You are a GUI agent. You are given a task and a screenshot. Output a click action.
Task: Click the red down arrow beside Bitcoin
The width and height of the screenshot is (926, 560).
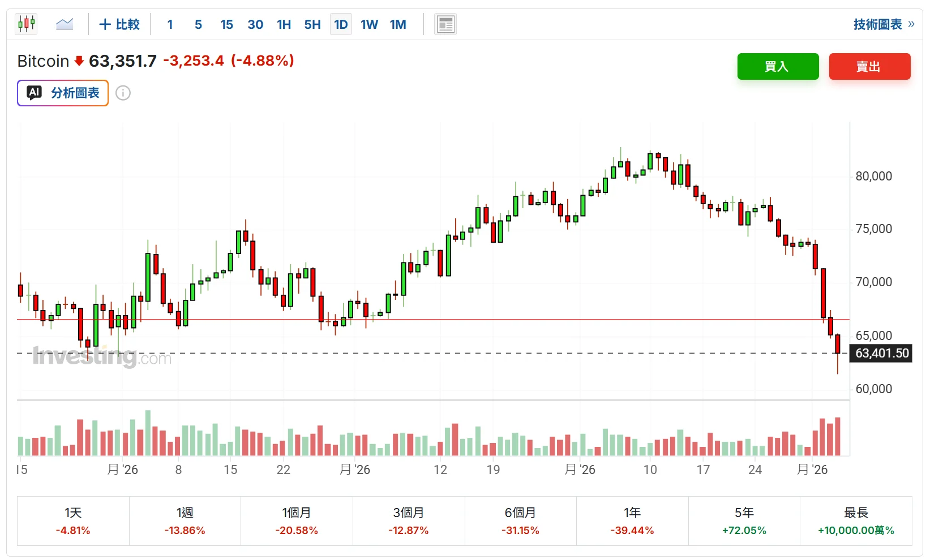(79, 61)
